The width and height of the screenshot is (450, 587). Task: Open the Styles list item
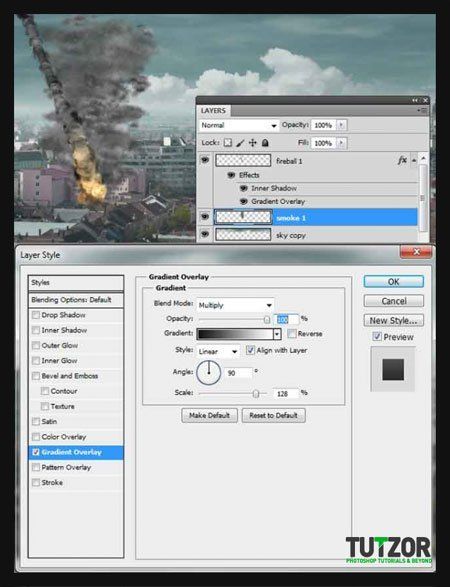point(76,283)
